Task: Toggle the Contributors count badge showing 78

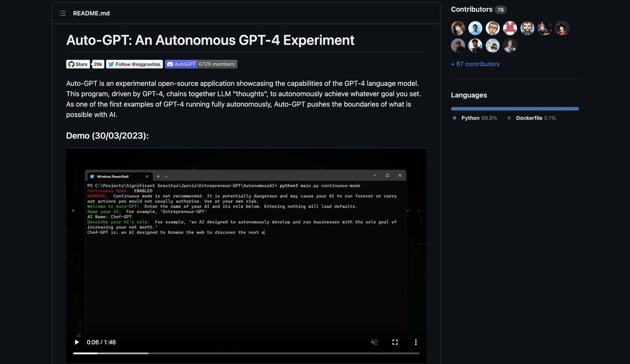Action: 500,9
